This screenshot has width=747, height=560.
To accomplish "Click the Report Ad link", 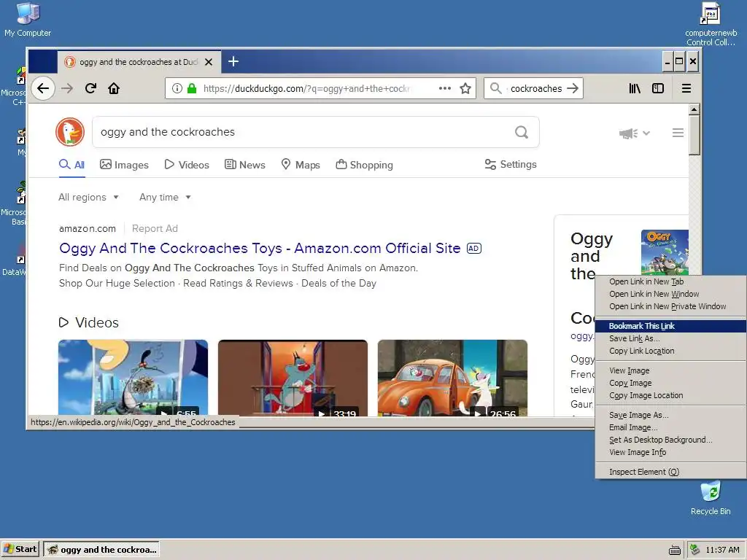I will [155, 228].
